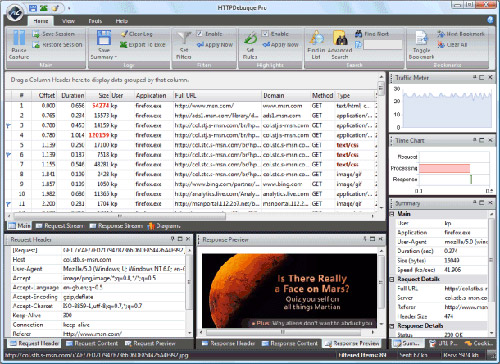Viewport: 500px width, 364px height.
Task: Collapse Request Details section in Summary
Action: (392, 279)
